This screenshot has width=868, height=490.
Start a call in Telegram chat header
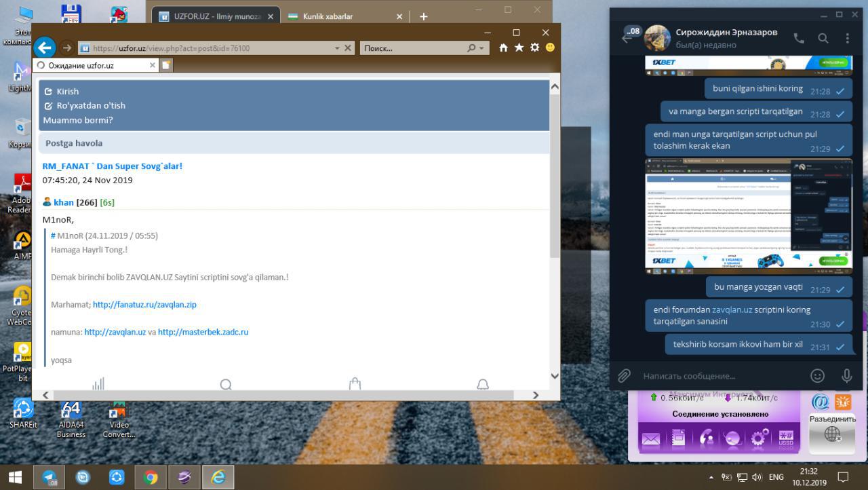coord(799,39)
